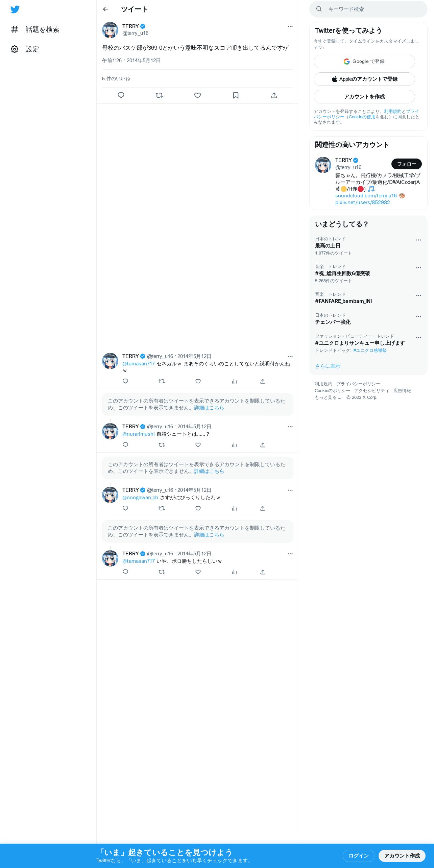Click the Twitter bird logo
Viewport: 434px width, 868px height.
tap(15, 9)
